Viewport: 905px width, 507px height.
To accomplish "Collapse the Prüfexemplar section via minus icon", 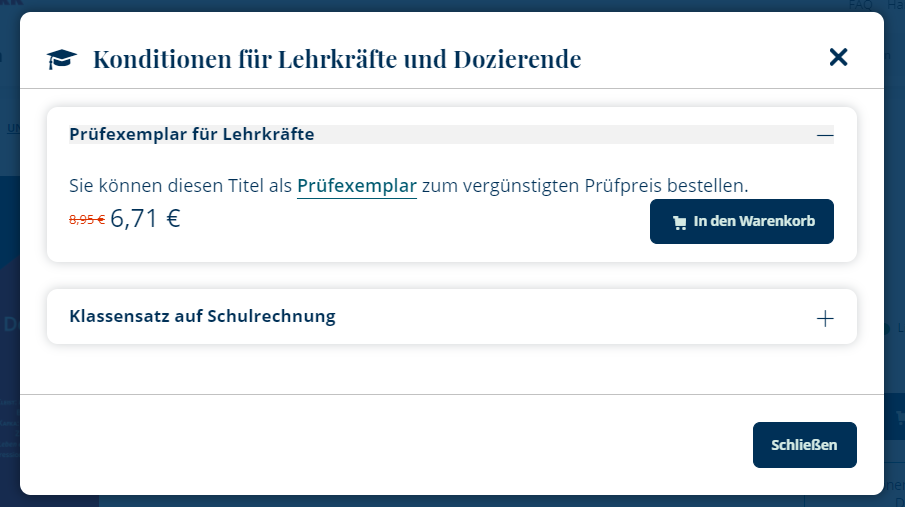I will [x=825, y=135].
